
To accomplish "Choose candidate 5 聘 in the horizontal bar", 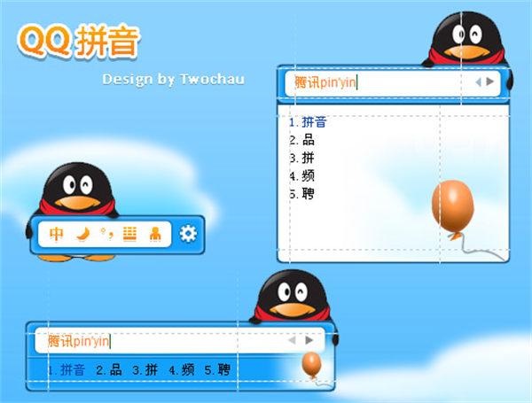I will pyautogui.click(x=218, y=370).
